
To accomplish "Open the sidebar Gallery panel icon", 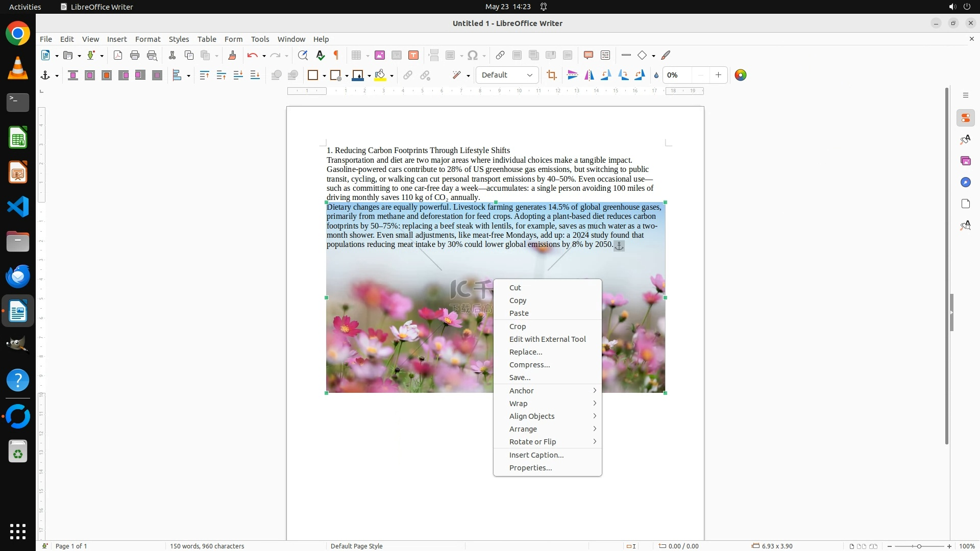I will [x=965, y=161].
